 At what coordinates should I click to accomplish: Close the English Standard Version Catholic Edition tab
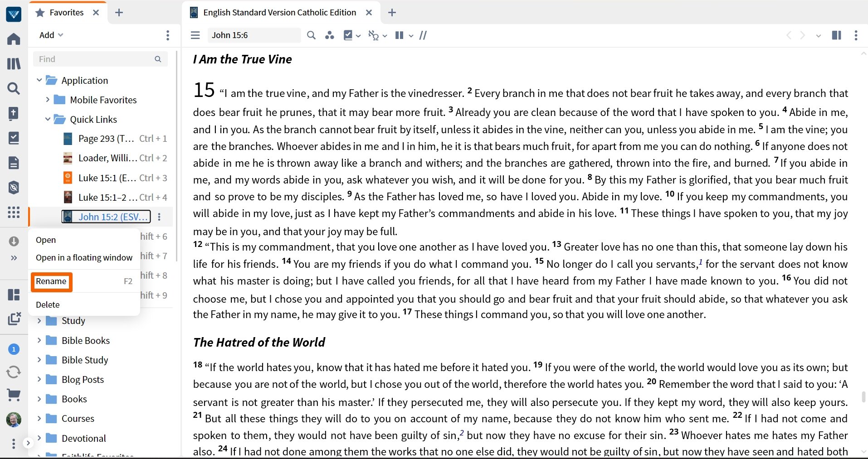(369, 13)
